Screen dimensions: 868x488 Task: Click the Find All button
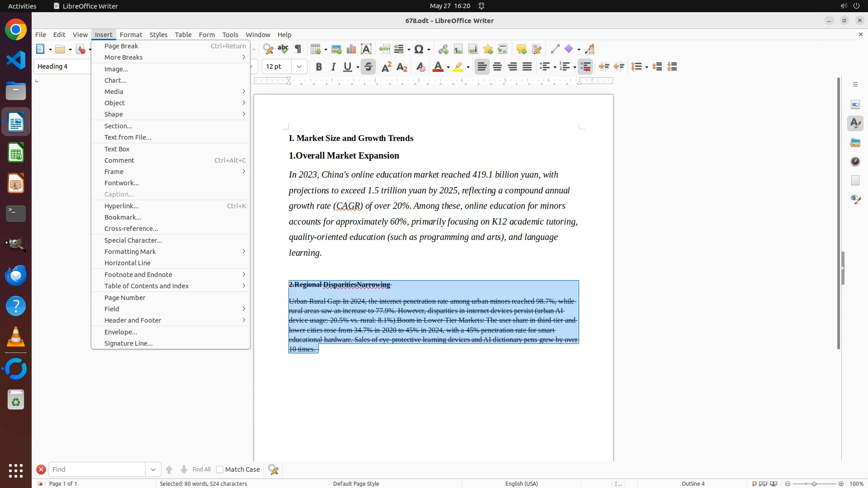pos(201,469)
